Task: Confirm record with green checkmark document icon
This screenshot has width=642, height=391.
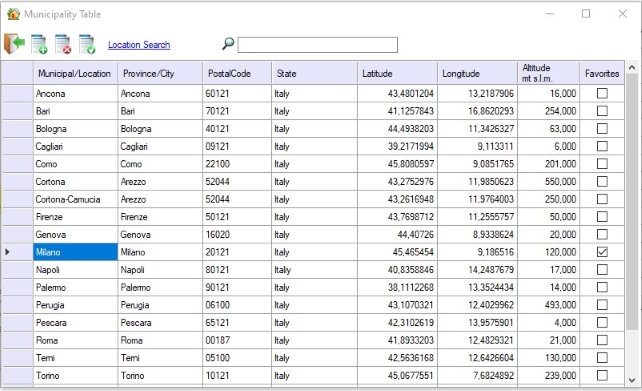Action: coord(87,44)
